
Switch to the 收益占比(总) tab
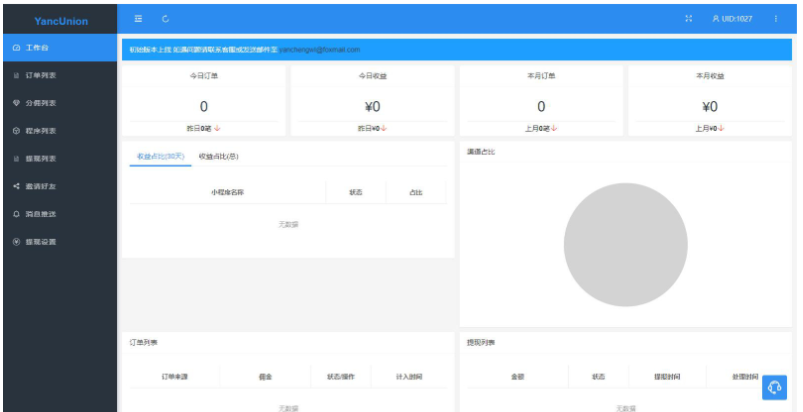click(x=218, y=156)
